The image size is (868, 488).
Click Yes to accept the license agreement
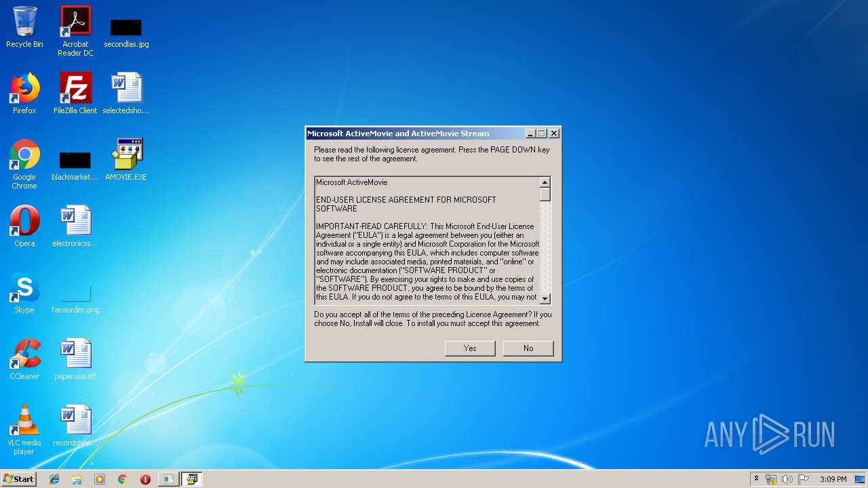(x=470, y=348)
